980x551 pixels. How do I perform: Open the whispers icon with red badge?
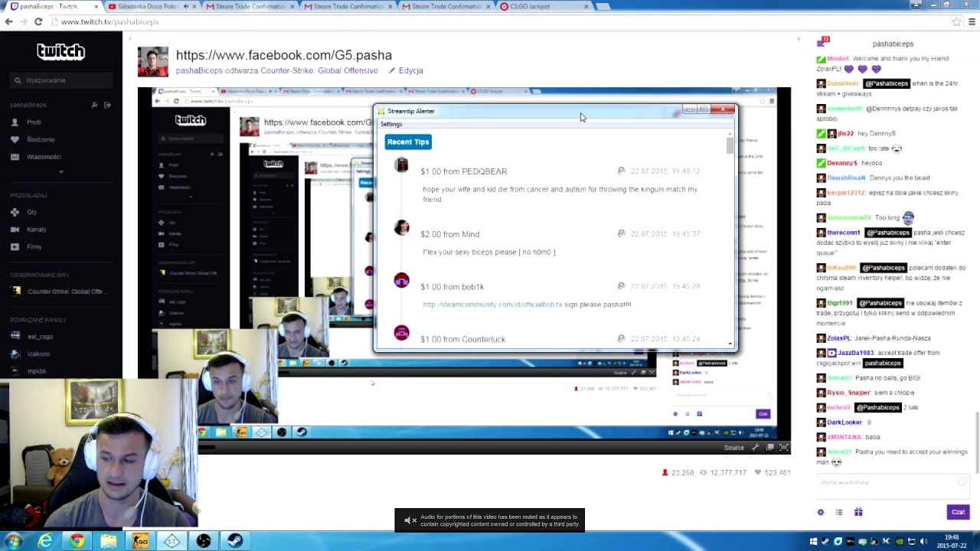pyautogui.click(x=823, y=42)
